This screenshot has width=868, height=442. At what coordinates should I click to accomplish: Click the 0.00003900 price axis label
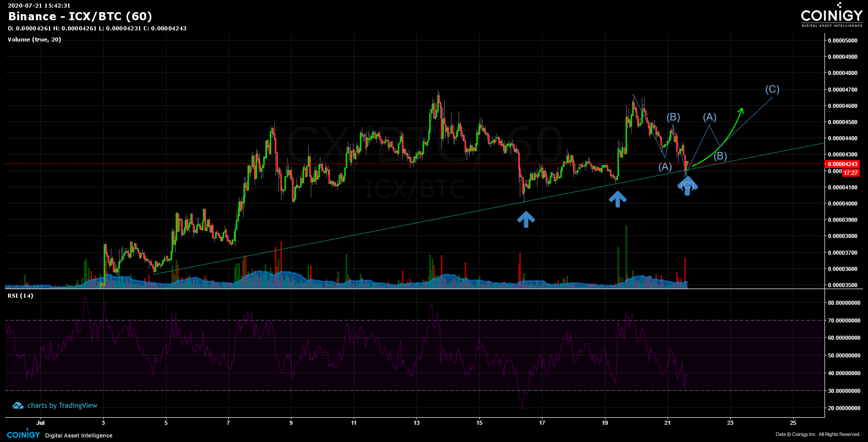(x=843, y=220)
